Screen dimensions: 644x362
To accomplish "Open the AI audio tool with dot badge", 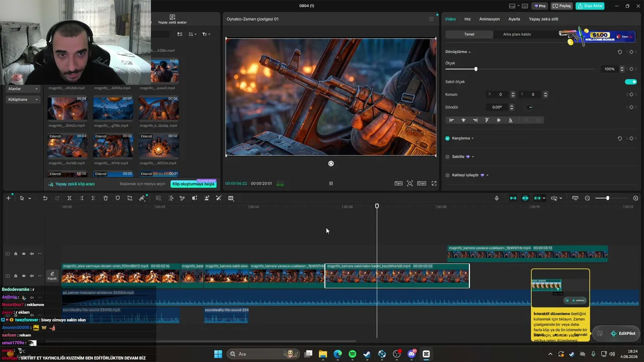I will point(143,198).
